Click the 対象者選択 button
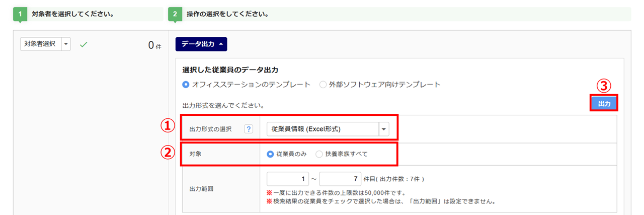 point(41,44)
